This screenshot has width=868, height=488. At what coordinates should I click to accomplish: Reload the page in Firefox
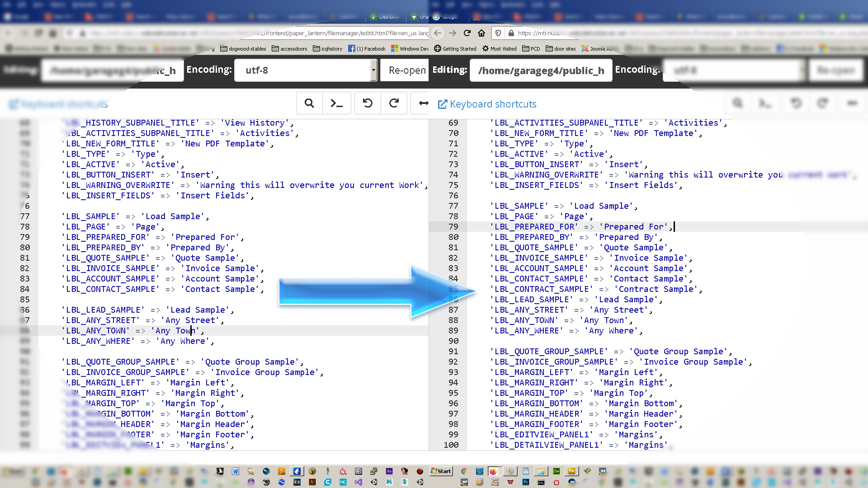467,33
